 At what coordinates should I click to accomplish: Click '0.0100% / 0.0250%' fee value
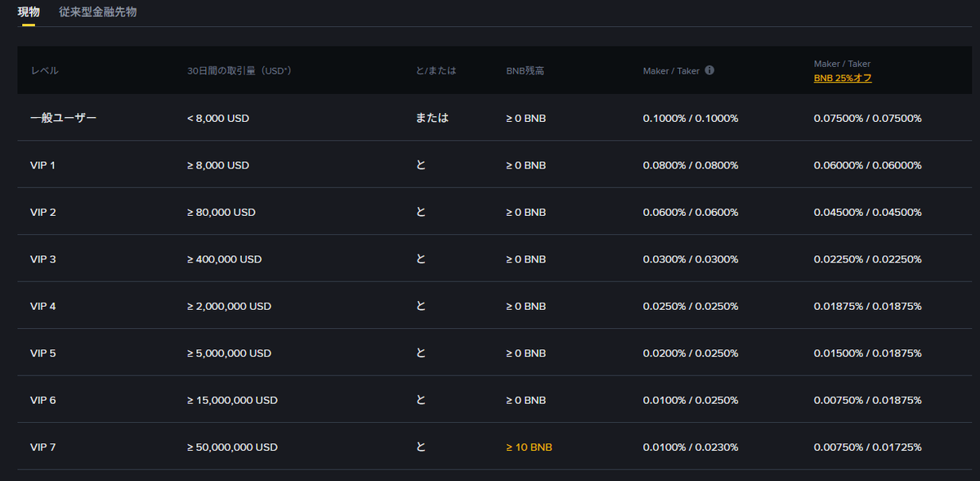(x=691, y=400)
